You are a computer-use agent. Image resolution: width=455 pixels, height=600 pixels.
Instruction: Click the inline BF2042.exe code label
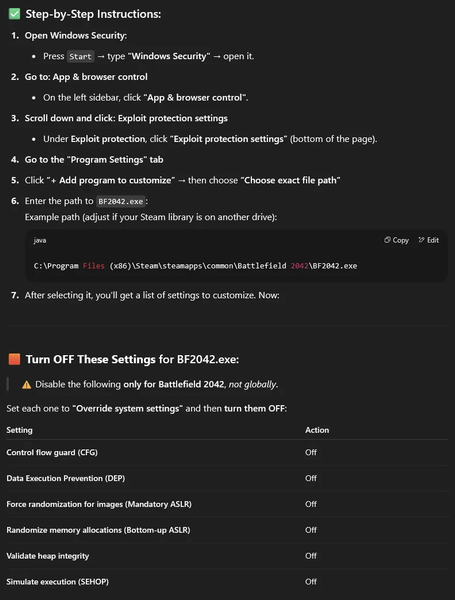coord(121,201)
